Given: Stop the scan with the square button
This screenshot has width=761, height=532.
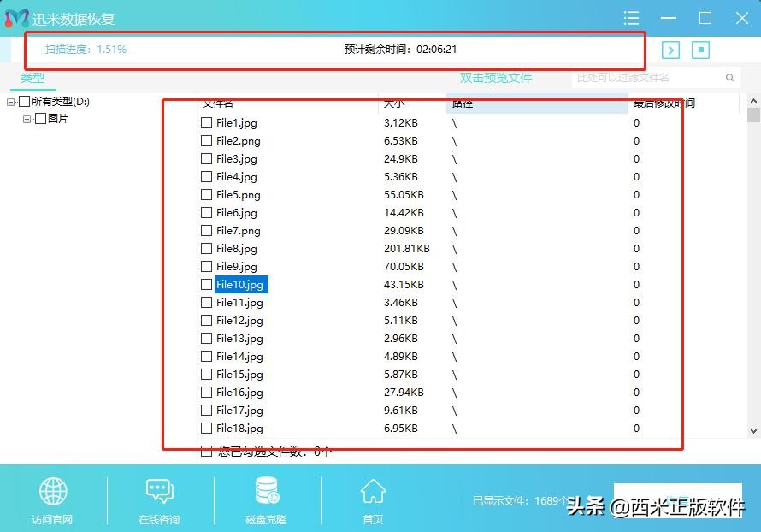Looking at the screenshot, I should coord(699,50).
